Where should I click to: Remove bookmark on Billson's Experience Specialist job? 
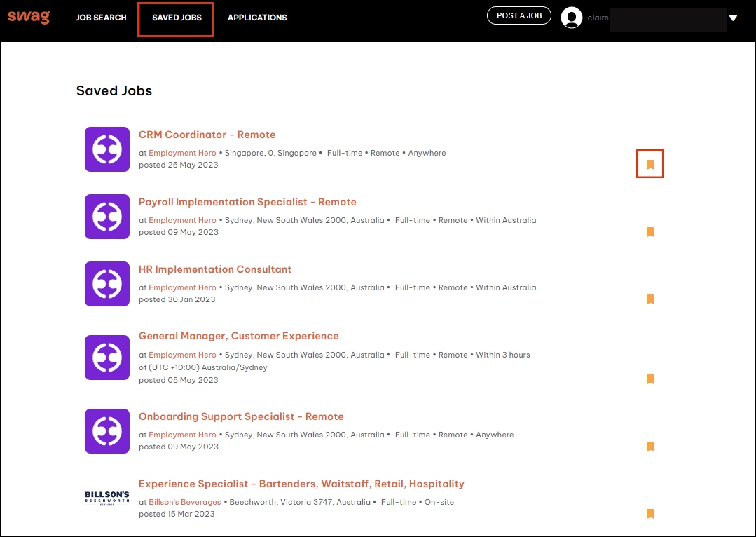click(650, 514)
